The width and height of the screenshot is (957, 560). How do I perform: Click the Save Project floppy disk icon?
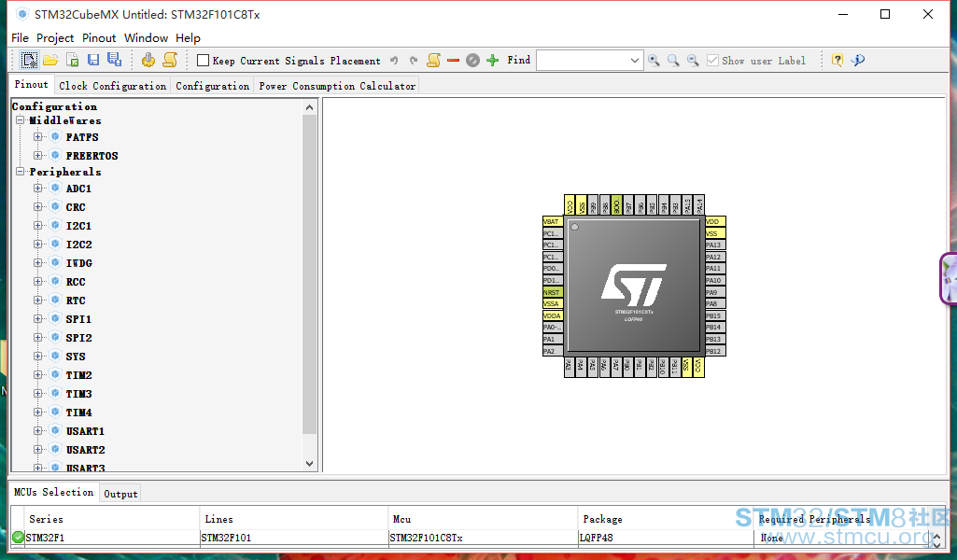[93, 60]
